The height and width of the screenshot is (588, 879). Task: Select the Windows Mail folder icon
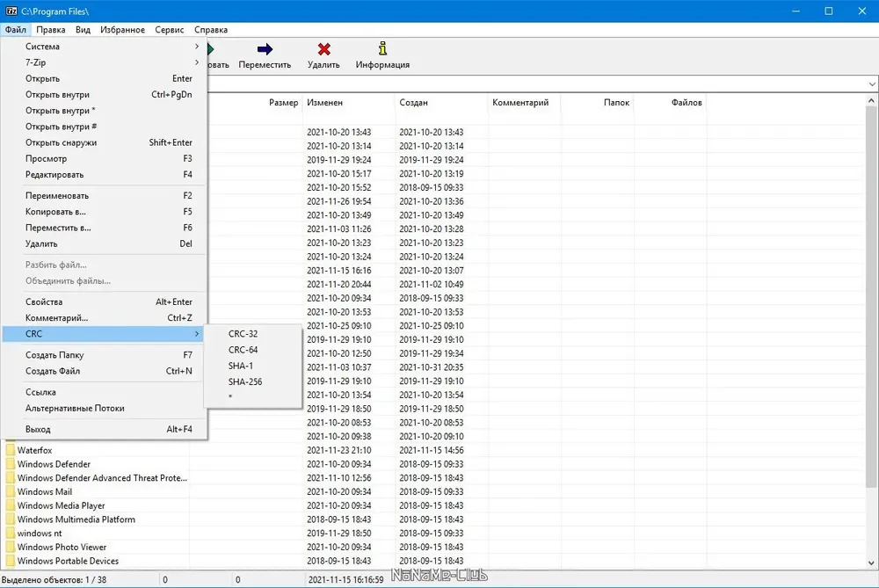point(10,491)
